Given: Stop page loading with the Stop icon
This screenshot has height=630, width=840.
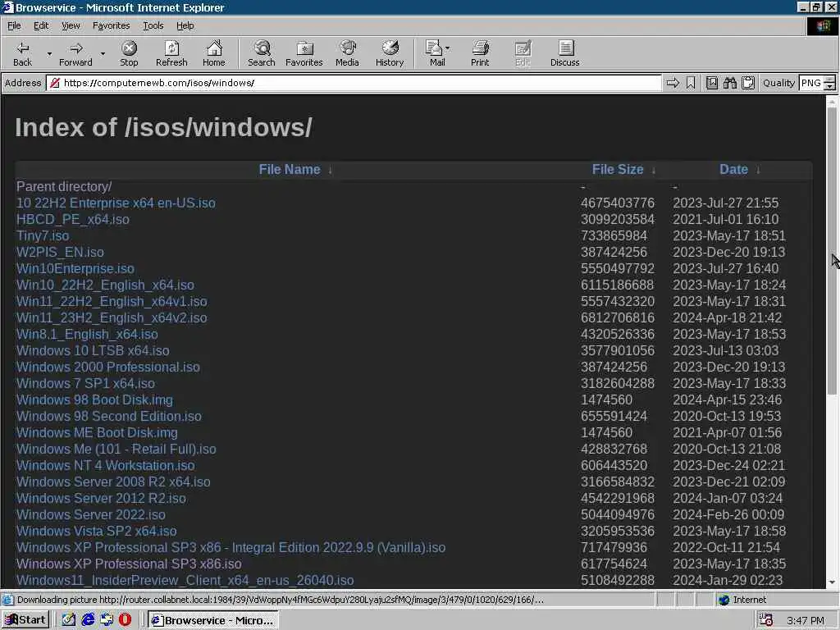Looking at the screenshot, I should (x=129, y=53).
